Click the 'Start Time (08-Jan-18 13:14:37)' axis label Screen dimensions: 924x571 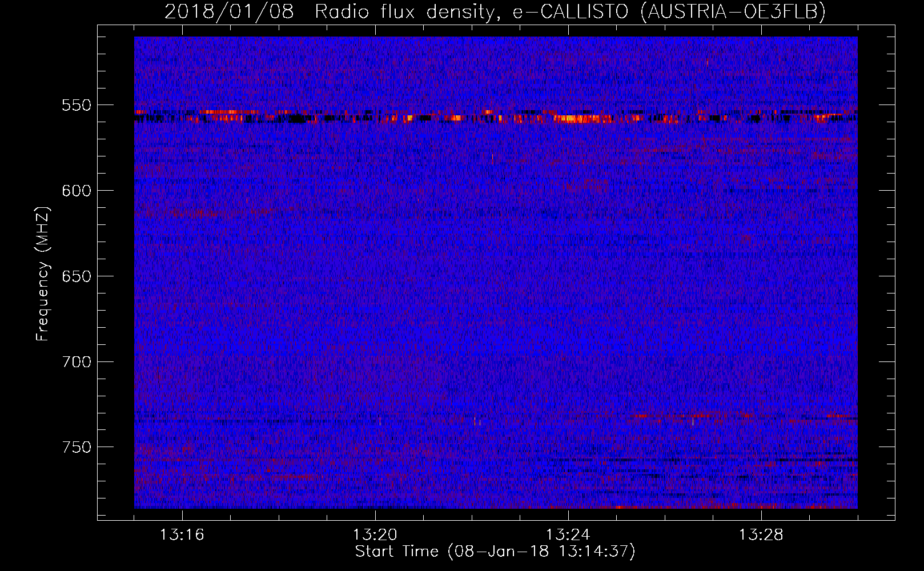point(495,552)
